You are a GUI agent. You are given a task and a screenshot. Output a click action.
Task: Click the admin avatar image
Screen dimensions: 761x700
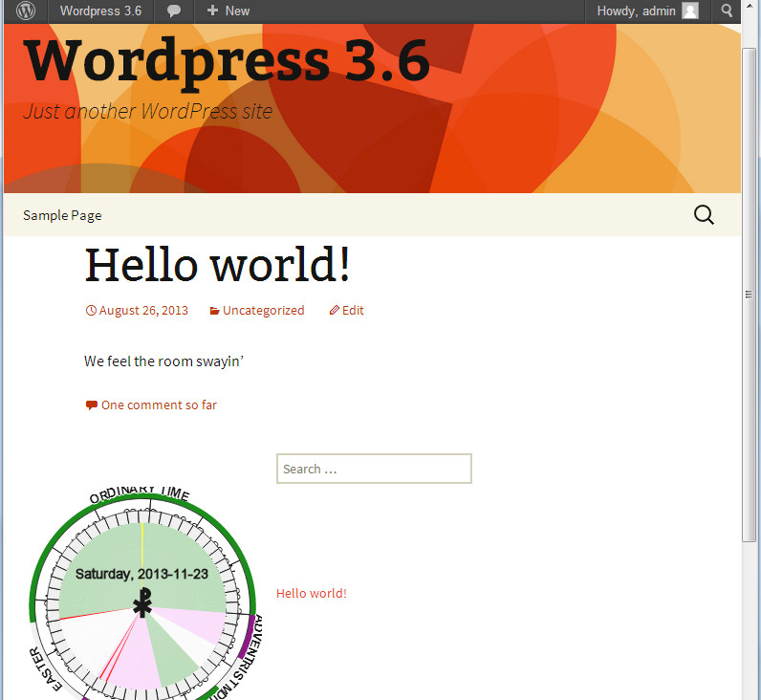[x=690, y=11]
